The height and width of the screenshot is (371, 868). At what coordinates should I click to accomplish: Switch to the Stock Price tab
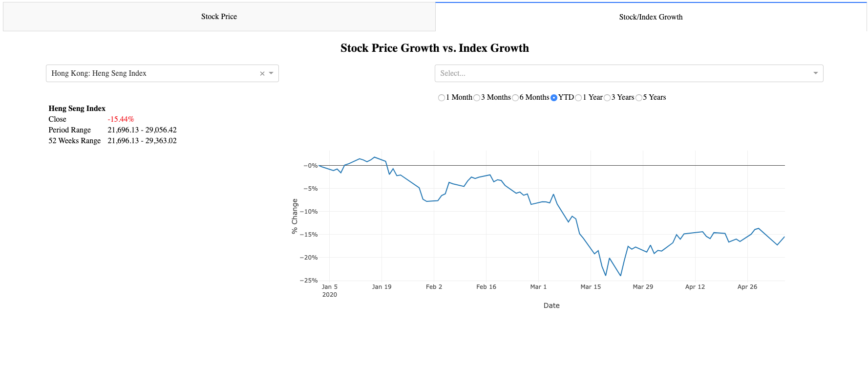pyautogui.click(x=219, y=16)
